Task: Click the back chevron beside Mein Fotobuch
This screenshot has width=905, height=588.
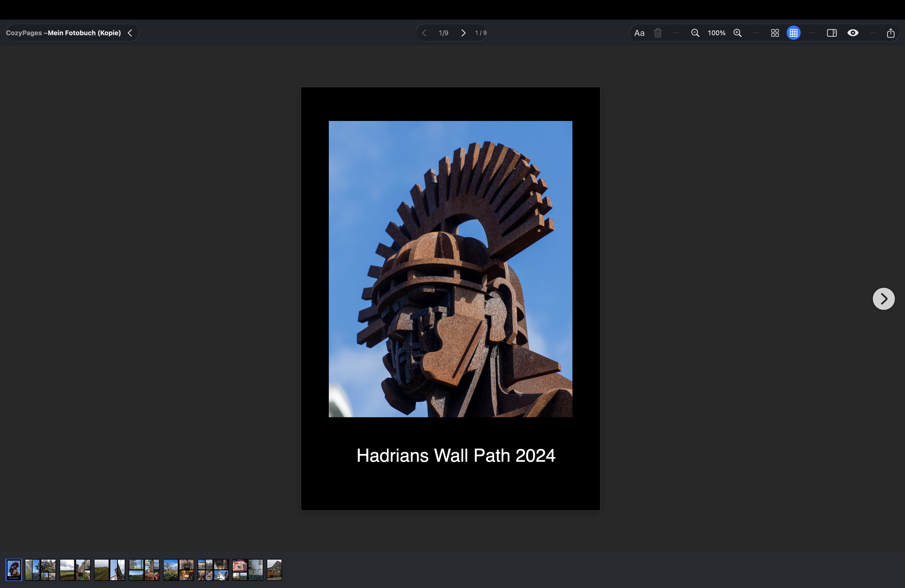Action: [130, 33]
